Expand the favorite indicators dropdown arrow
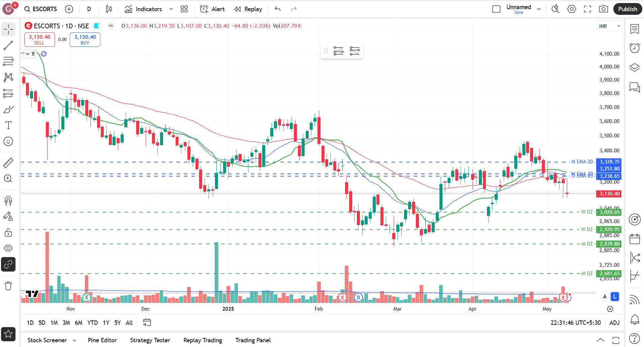This screenshot has height=347, width=644. coord(171,9)
